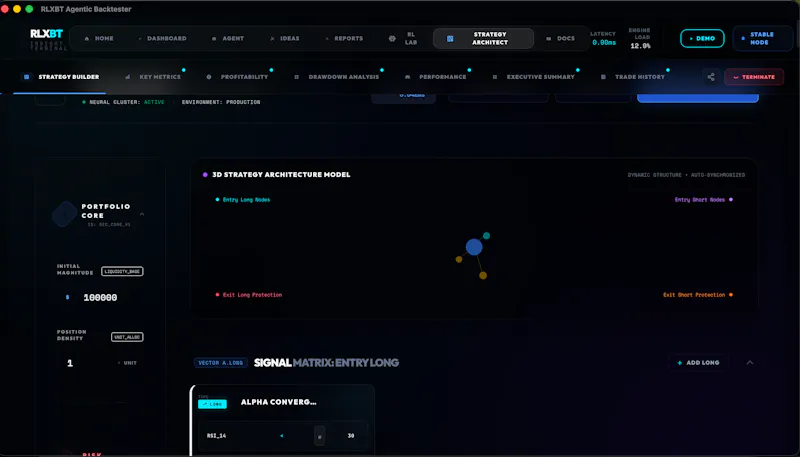Switch to the Profitability tab
This screenshot has height=457, width=800.
(x=237, y=77)
